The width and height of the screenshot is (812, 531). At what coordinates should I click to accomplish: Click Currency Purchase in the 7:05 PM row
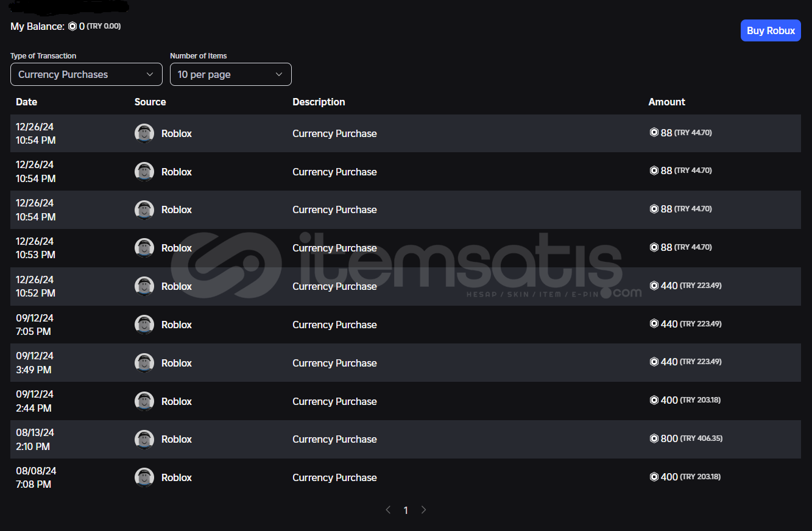334,325
